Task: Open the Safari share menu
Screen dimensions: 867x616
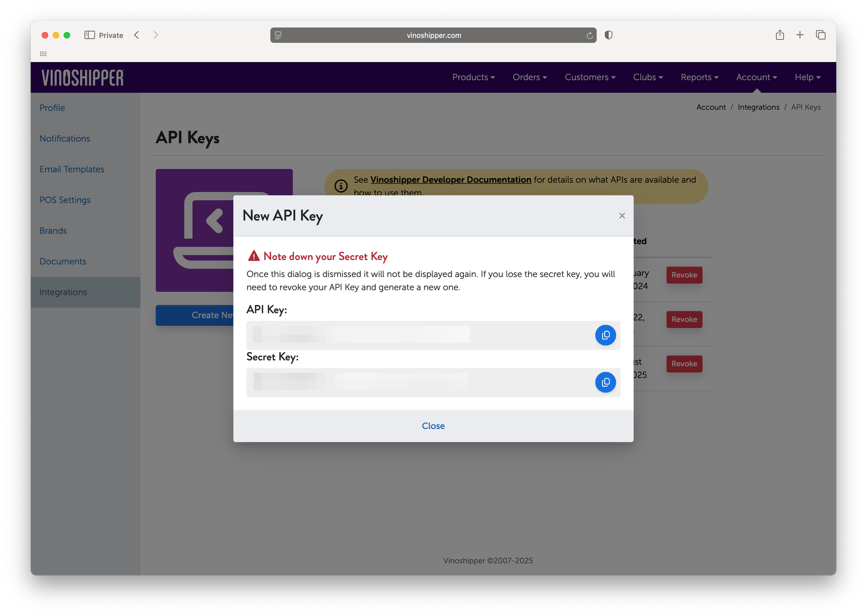Action: click(779, 35)
